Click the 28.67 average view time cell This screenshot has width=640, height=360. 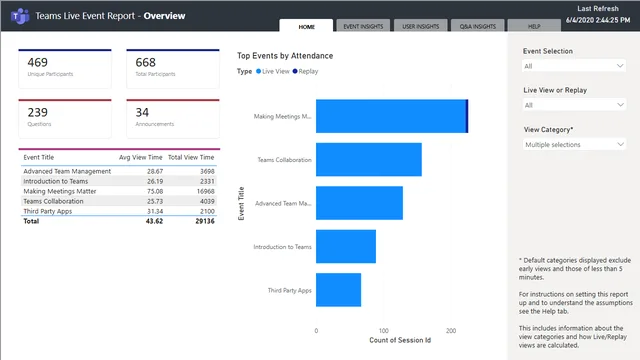point(155,171)
